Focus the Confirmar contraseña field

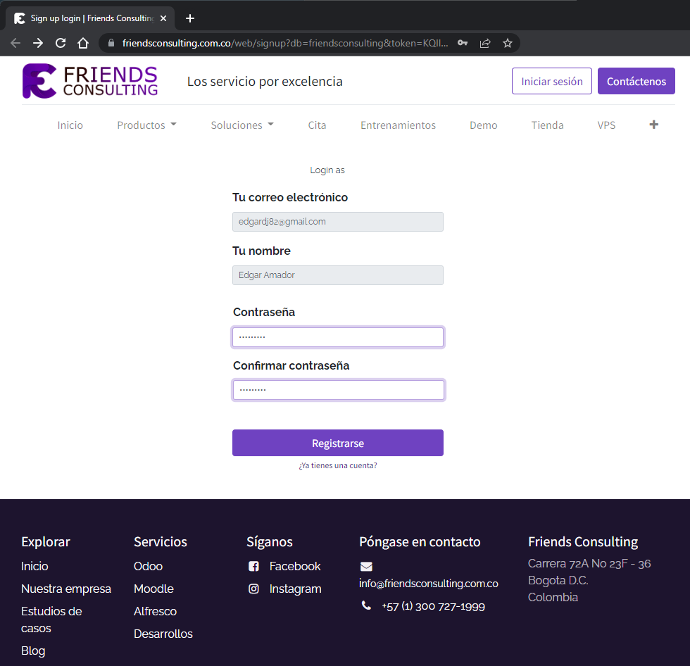pos(337,390)
